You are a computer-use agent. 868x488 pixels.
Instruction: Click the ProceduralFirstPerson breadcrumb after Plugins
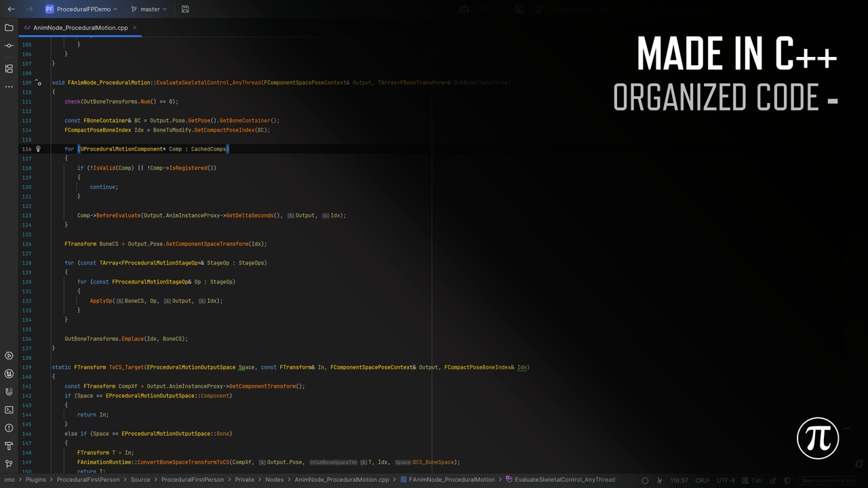(88, 480)
